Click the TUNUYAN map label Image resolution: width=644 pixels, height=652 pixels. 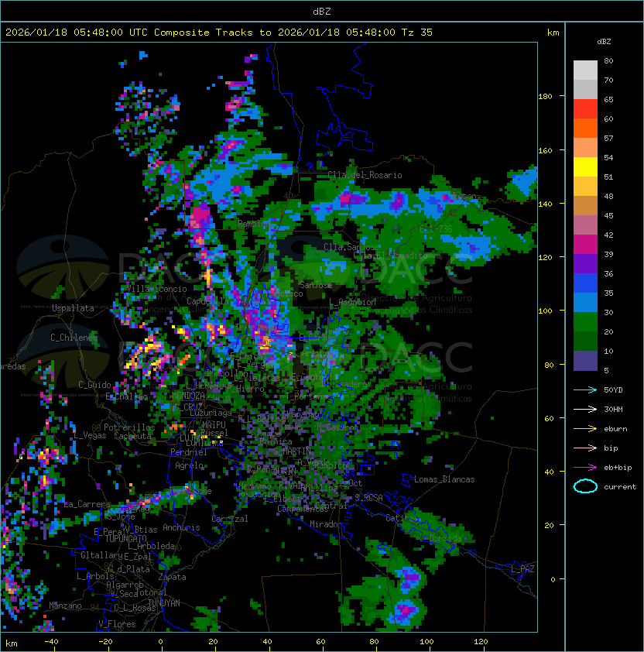[163, 602]
